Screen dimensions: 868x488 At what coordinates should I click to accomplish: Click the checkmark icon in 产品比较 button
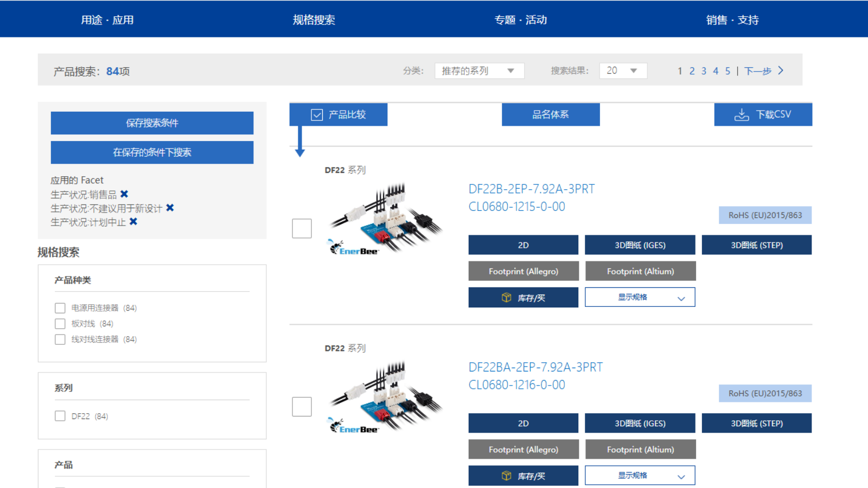pyautogui.click(x=316, y=114)
